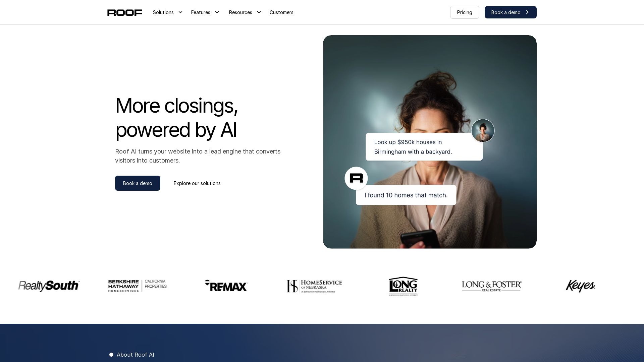This screenshot has width=644, height=362.
Task: Click the RE/MAX logo
Action: [x=226, y=286]
